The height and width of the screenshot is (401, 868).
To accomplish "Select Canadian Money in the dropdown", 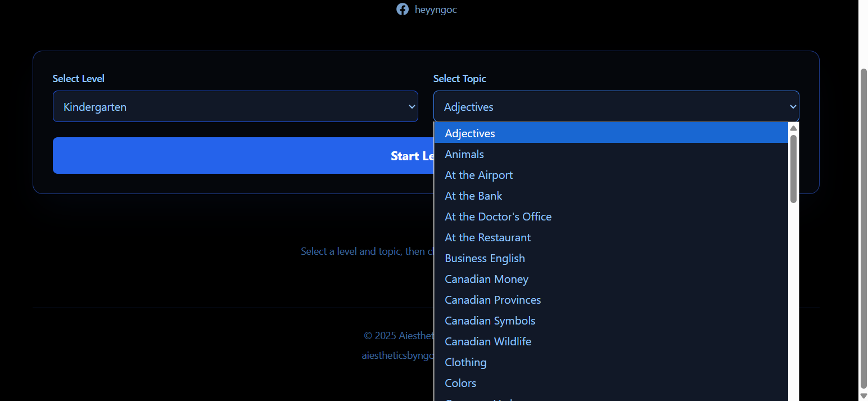I will (487, 279).
